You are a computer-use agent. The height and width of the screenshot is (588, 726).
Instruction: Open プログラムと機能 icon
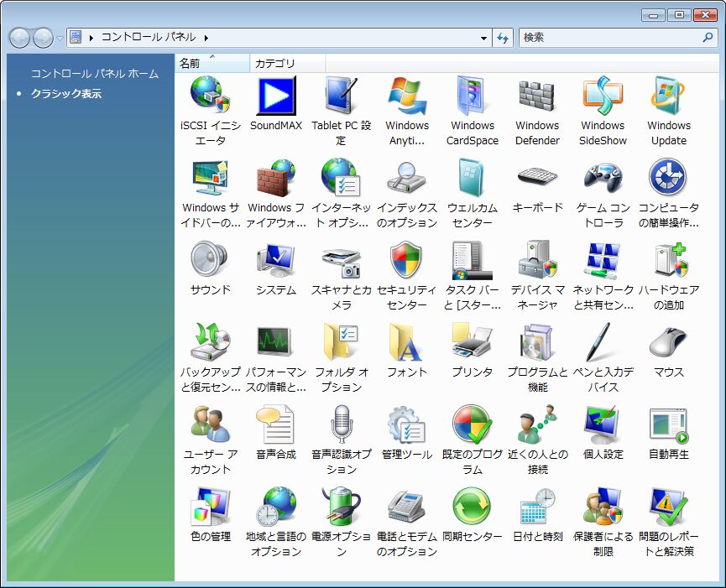pos(537,342)
